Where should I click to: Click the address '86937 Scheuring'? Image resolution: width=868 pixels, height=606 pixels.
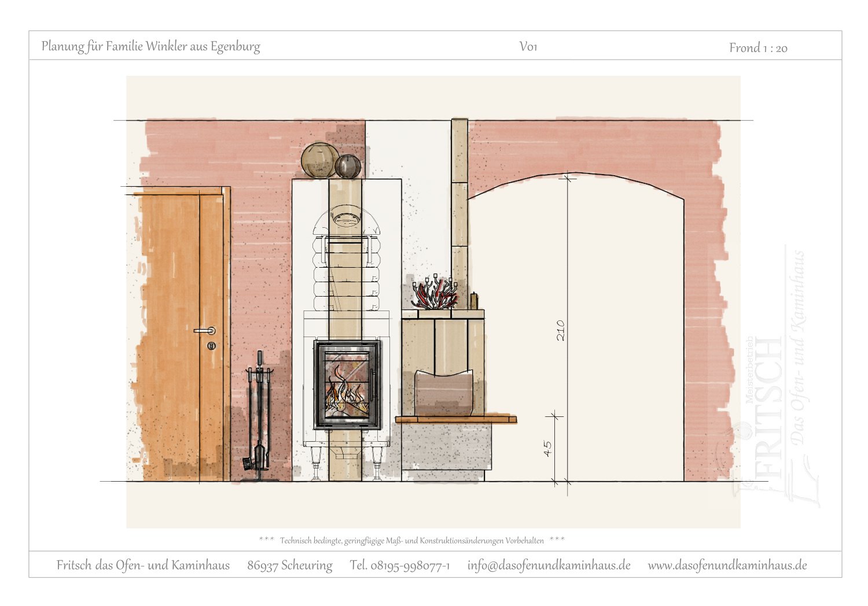click(290, 566)
